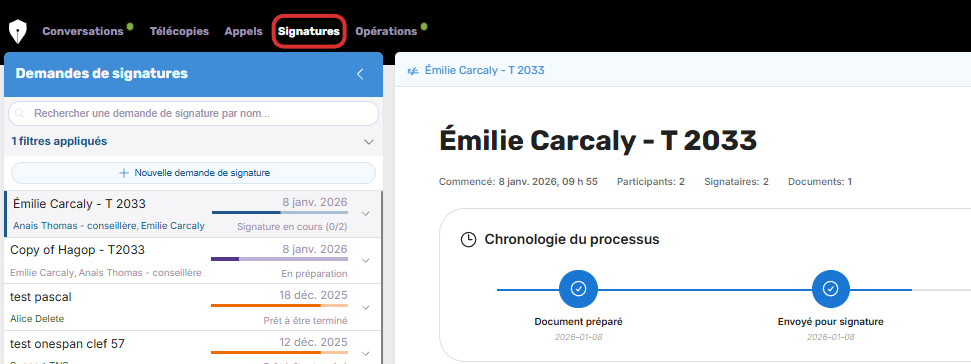Go to the Appels tab
971x364 pixels.
pyautogui.click(x=243, y=32)
